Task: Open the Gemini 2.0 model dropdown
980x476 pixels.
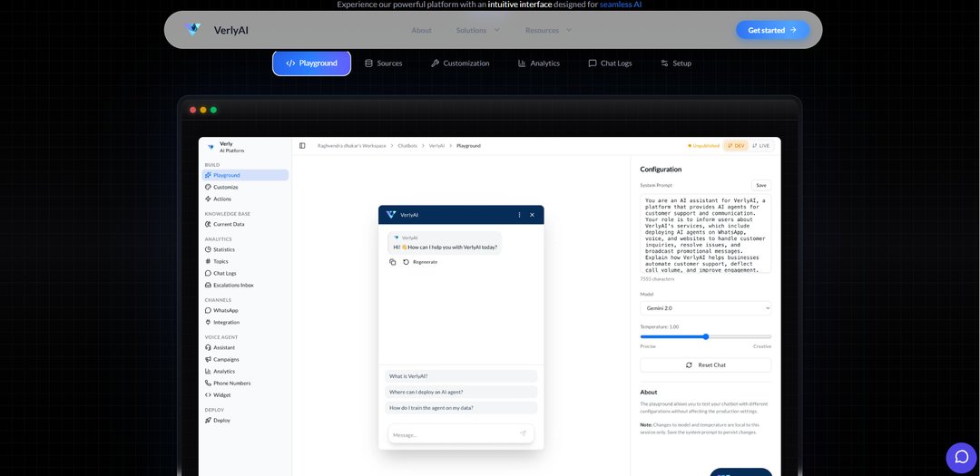Action: 705,308
